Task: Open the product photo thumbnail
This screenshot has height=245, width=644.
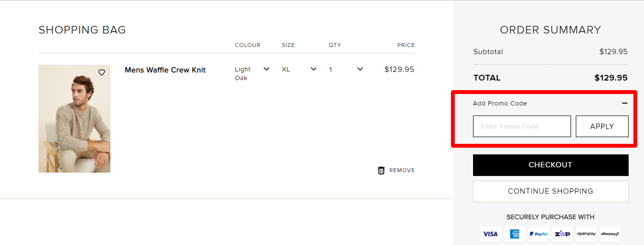Action: pos(74,119)
